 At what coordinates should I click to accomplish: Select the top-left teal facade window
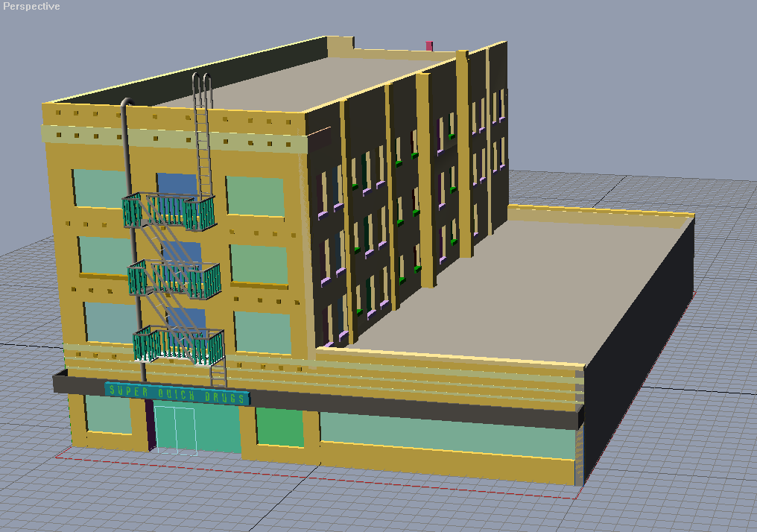pos(100,189)
